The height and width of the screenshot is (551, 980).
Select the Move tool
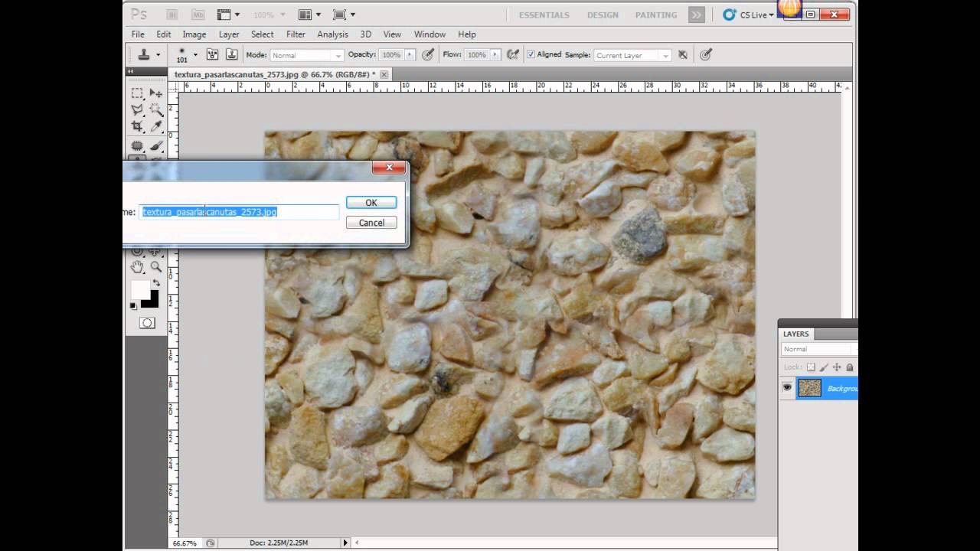click(x=156, y=93)
